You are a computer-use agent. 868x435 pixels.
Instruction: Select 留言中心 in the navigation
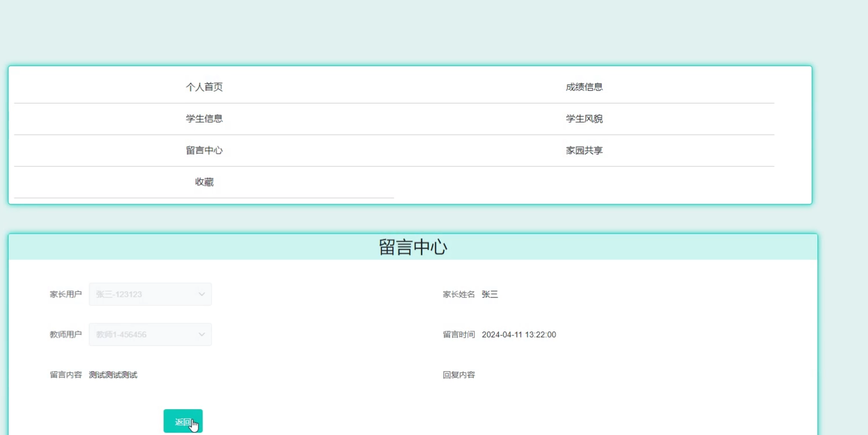204,151
